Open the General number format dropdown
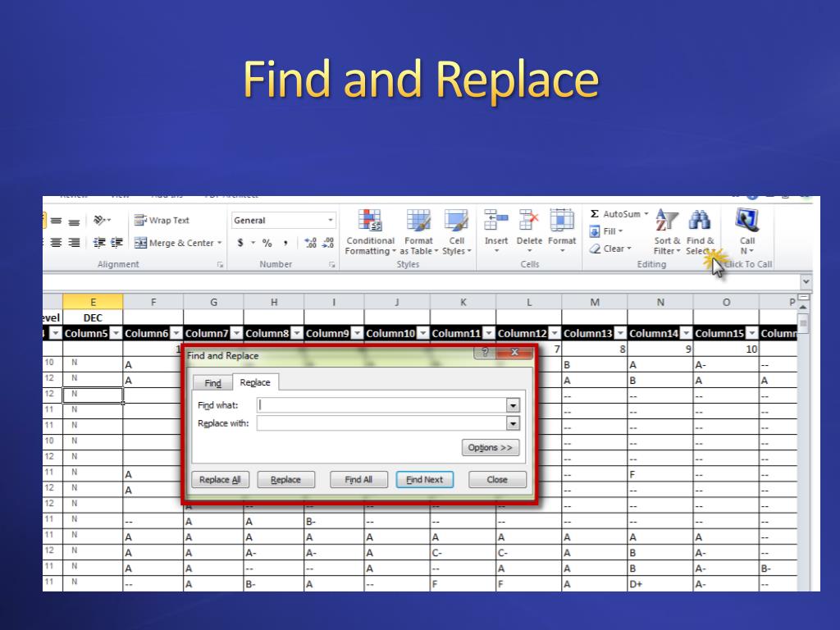 [331, 220]
